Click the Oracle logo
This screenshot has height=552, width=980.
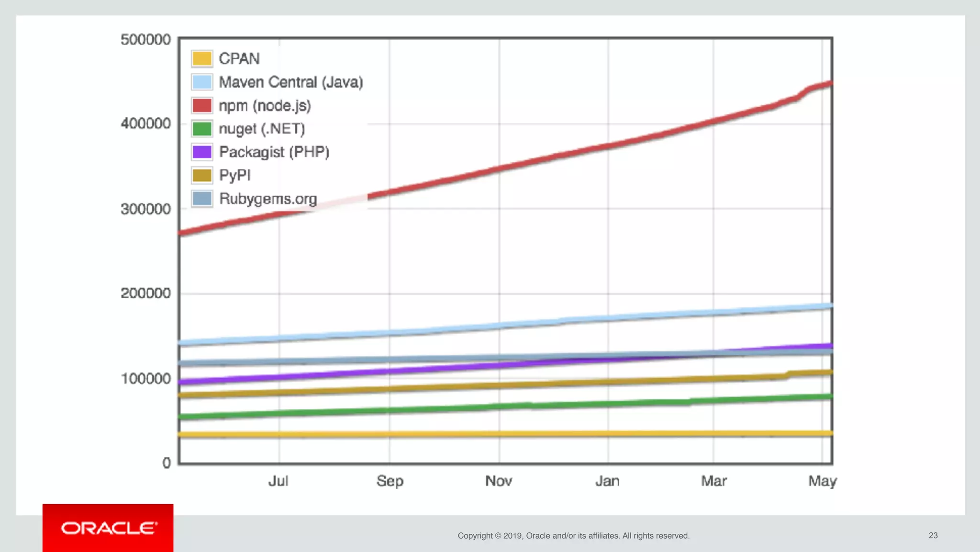[108, 528]
